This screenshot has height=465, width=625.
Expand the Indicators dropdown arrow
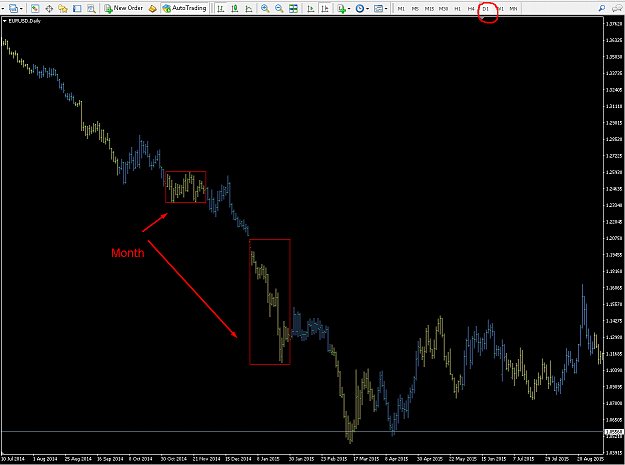click(x=349, y=9)
